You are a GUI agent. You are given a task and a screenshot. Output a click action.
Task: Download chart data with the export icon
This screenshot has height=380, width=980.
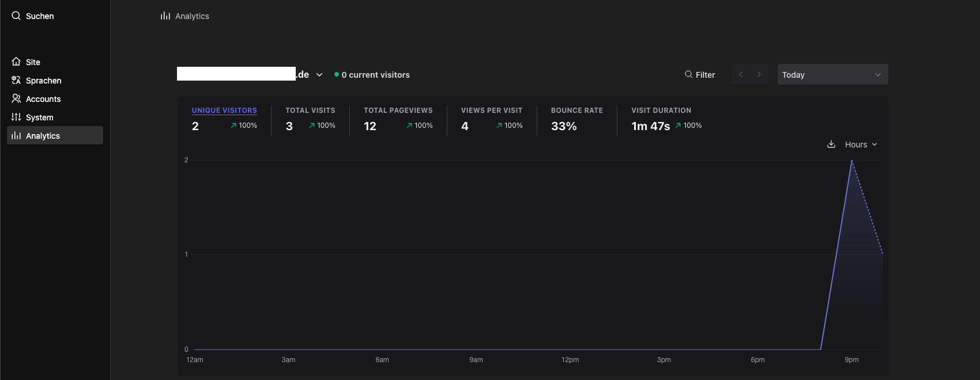(831, 145)
